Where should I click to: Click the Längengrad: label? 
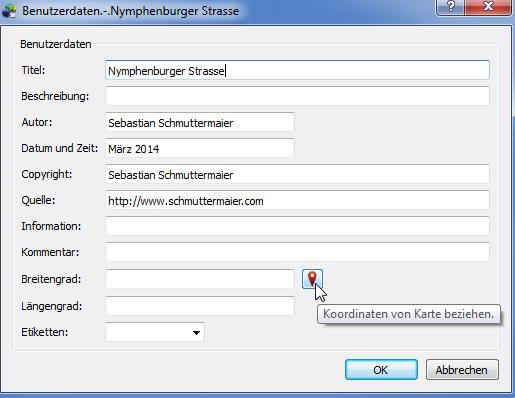coord(52,306)
